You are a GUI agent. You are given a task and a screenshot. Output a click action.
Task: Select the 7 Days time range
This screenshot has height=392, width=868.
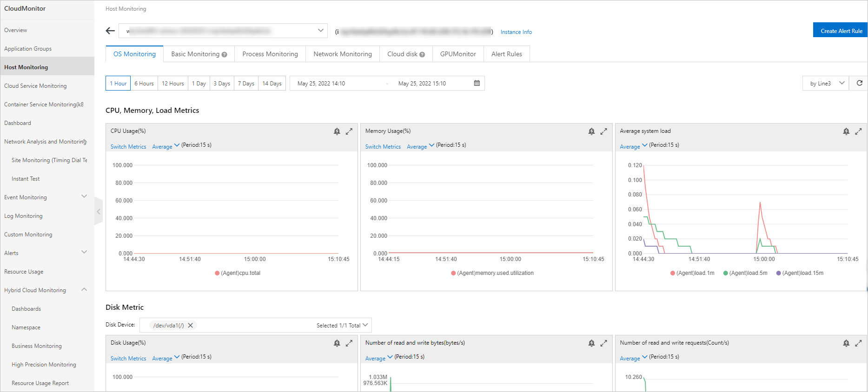tap(246, 83)
